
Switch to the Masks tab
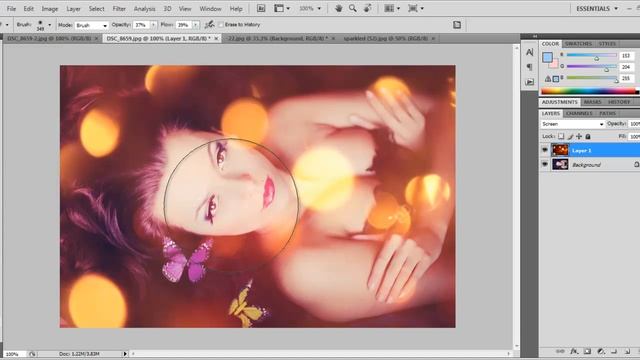(592, 102)
